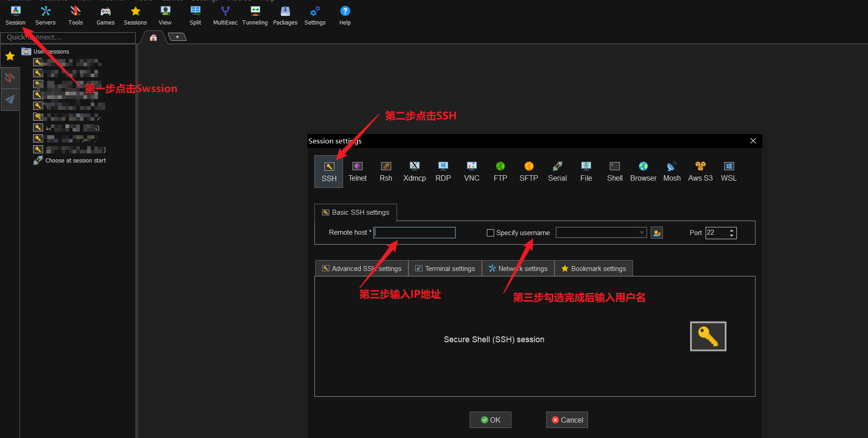Choose the Telnet session type
This screenshot has height=438, width=868.
(358, 171)
